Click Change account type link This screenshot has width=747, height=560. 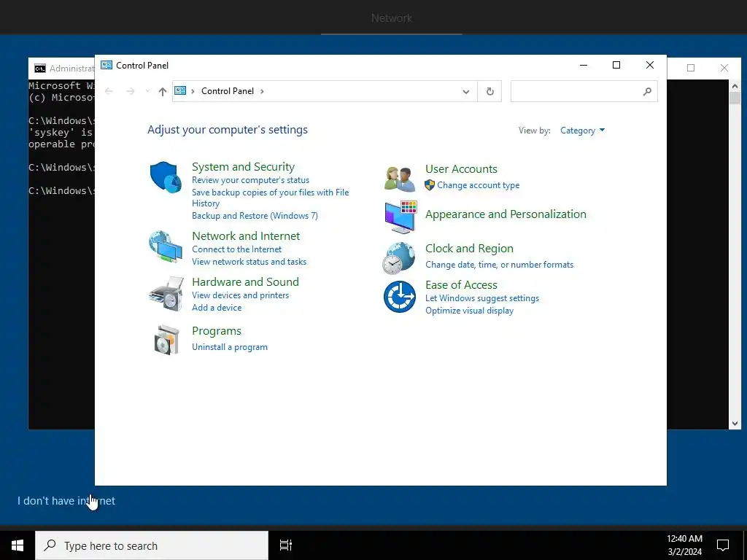[479, 185]
